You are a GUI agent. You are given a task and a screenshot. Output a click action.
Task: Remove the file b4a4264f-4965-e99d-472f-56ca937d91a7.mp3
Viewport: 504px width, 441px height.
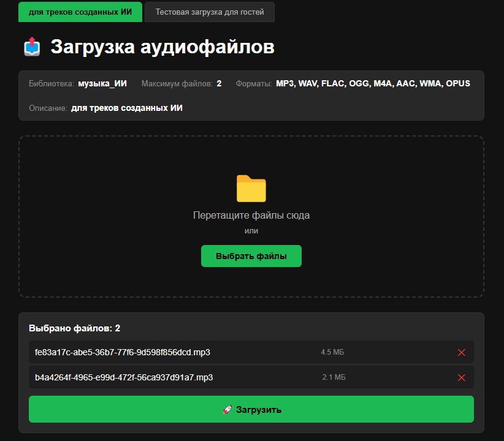click(x=462, y=377)
